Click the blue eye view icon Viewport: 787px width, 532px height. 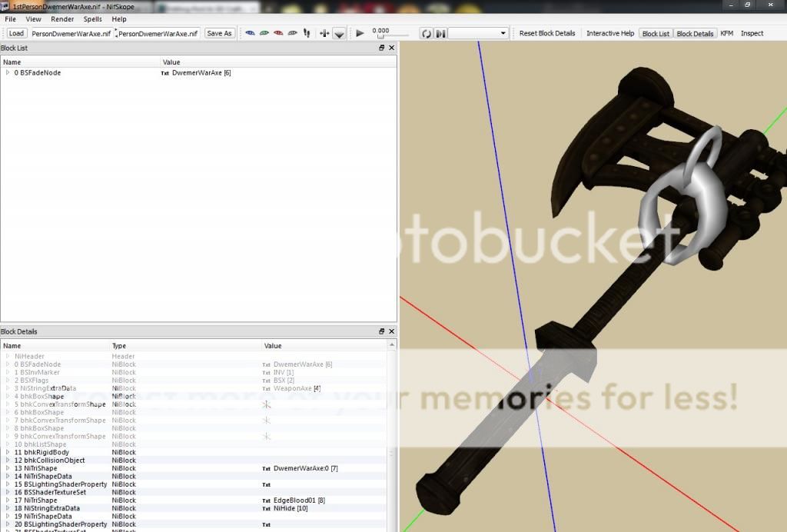pos(250,33)
